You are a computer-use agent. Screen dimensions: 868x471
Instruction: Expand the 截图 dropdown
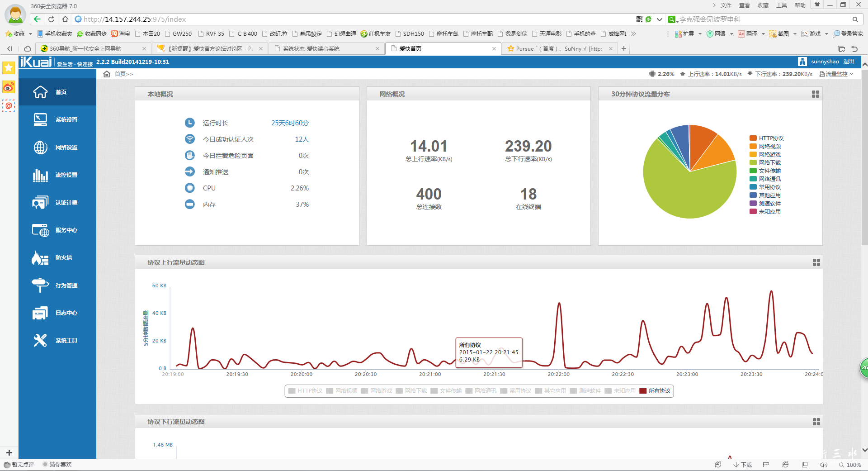pyautogui.click(x=795, y=34)
